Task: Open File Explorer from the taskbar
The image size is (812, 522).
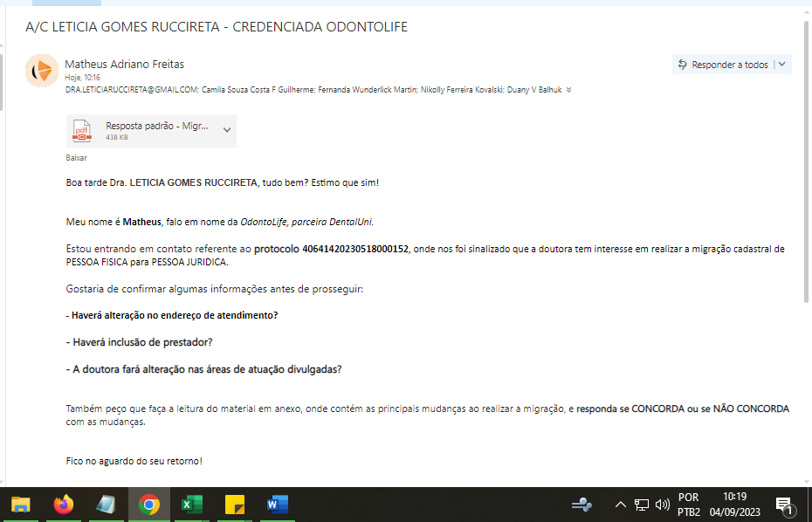Action: point(21,505)
